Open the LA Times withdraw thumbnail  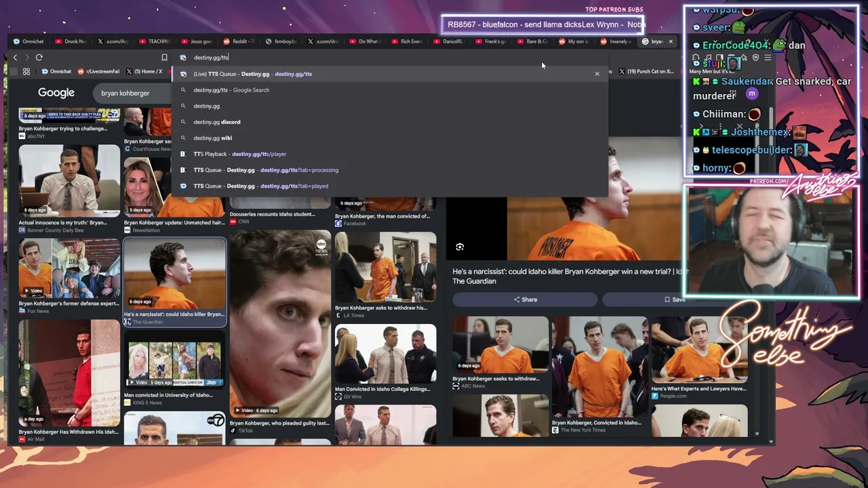385,267
